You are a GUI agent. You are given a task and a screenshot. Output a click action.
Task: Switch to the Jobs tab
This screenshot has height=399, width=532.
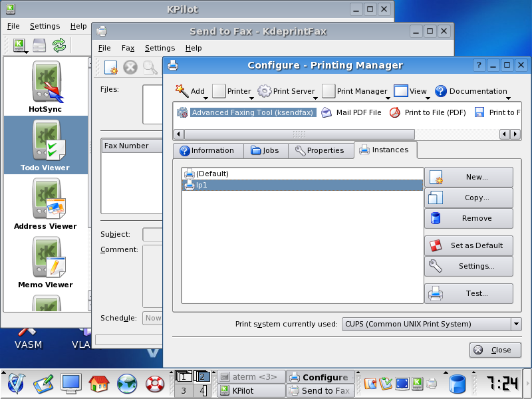(265, 150)
